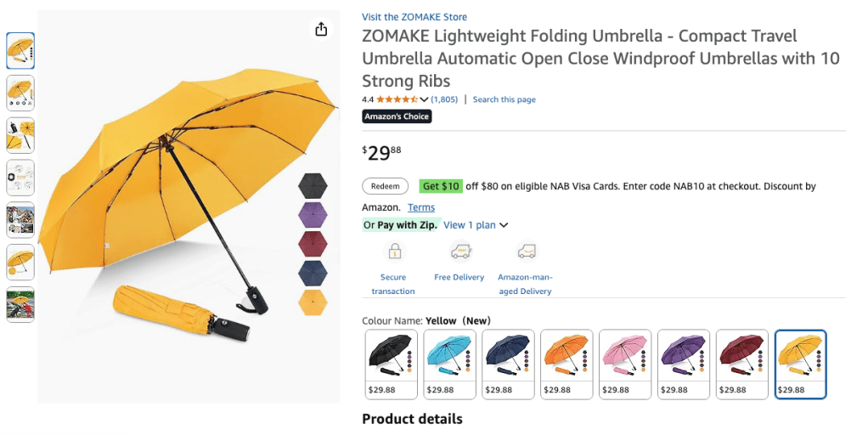The height and width of the screenshot is (435, 868).
Task: Select the first thumbnail in image gallery
Action: click(20, 51)
